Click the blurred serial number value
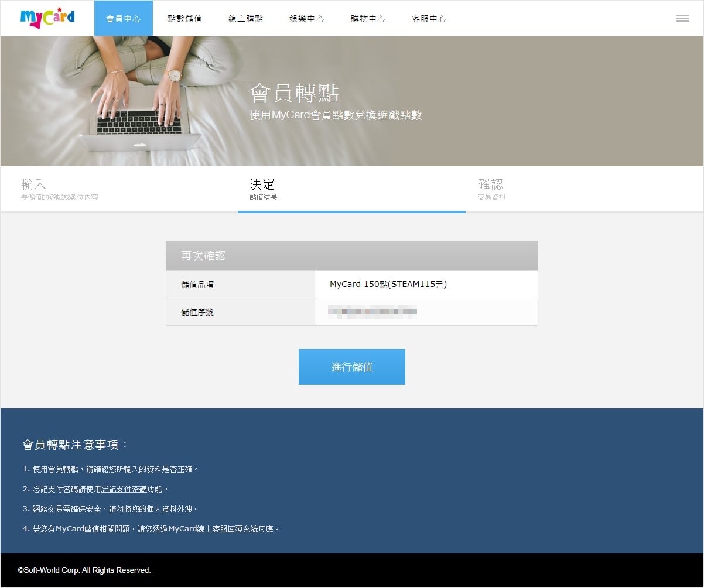 372,311
